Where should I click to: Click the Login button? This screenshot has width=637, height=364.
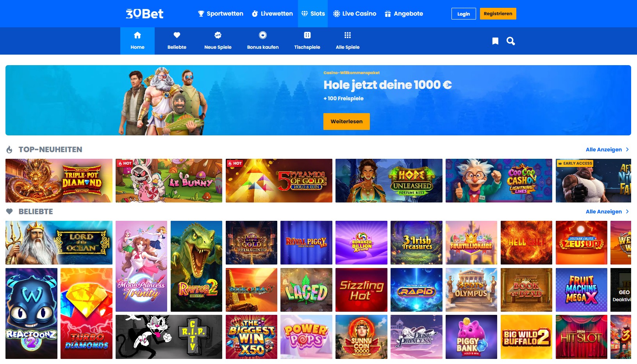464,14
